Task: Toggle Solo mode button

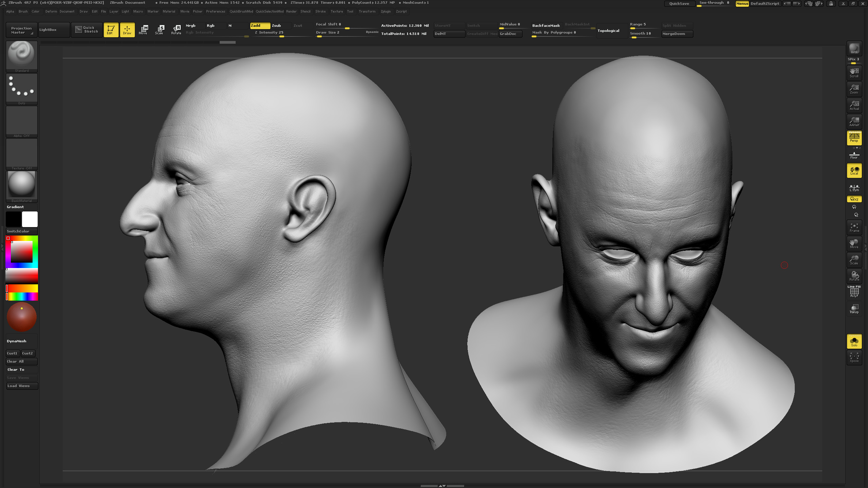Action: click(854, 341)
